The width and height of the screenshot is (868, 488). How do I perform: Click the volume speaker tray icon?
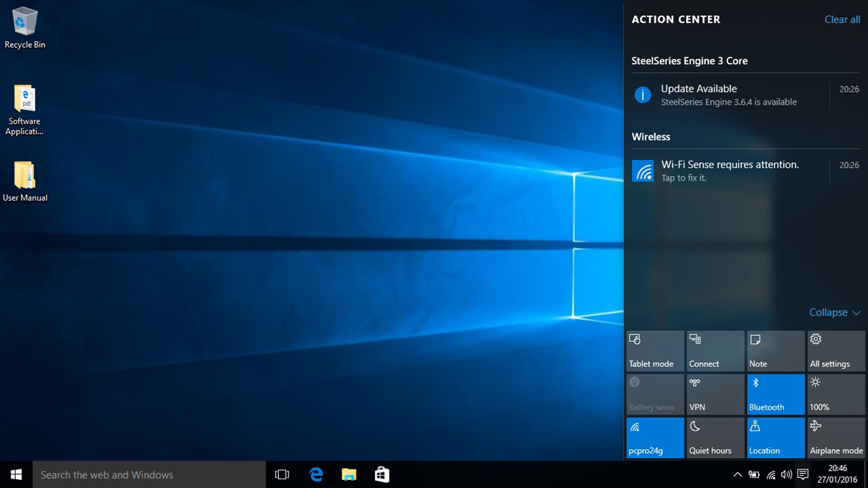click(787, 475)
